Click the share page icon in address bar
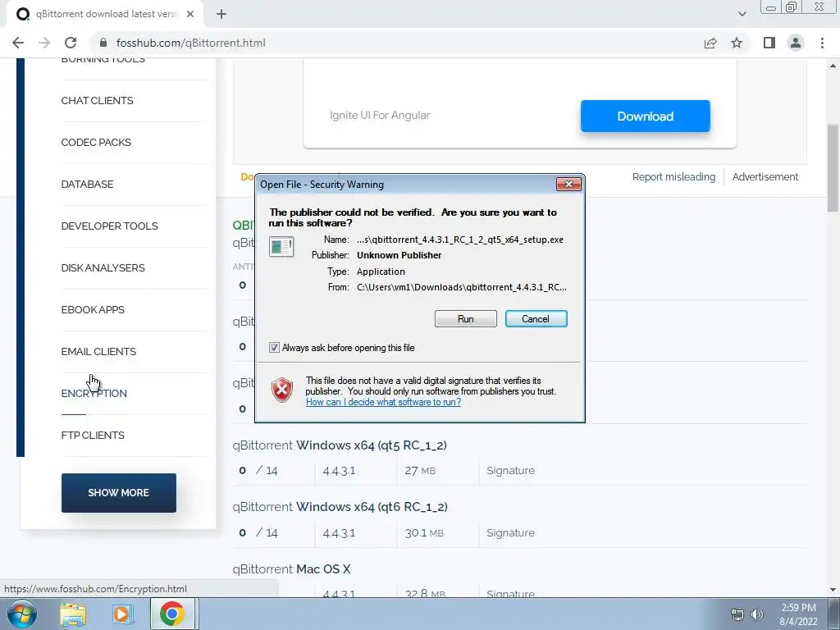 [710, 43]
